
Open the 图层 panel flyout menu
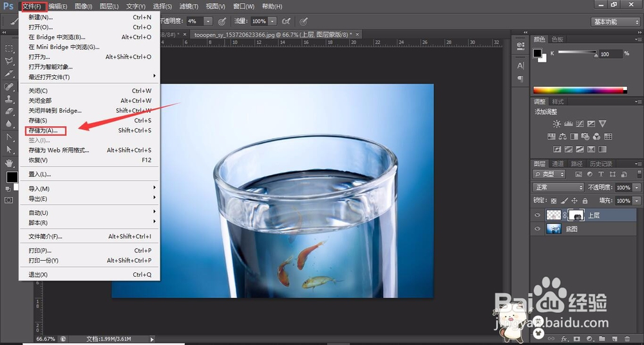pos(638,163)
